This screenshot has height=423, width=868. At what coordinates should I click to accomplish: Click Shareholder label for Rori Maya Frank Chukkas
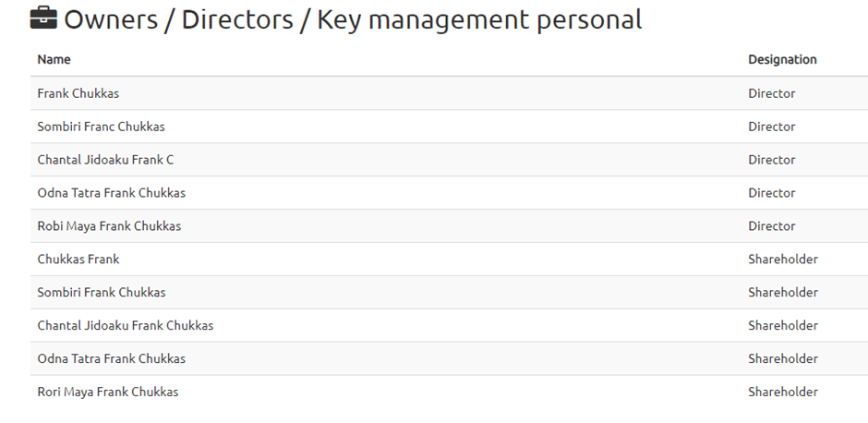pos(783,392)
